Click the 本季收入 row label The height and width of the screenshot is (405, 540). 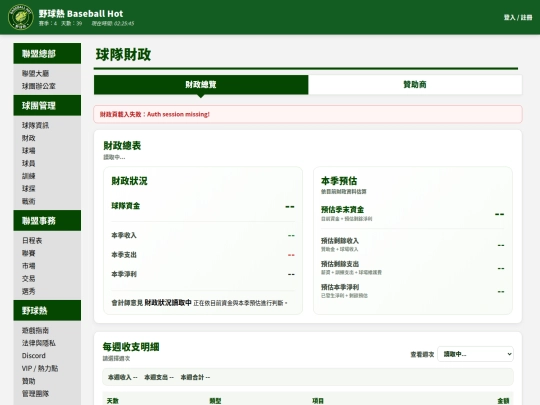point(124,236)
